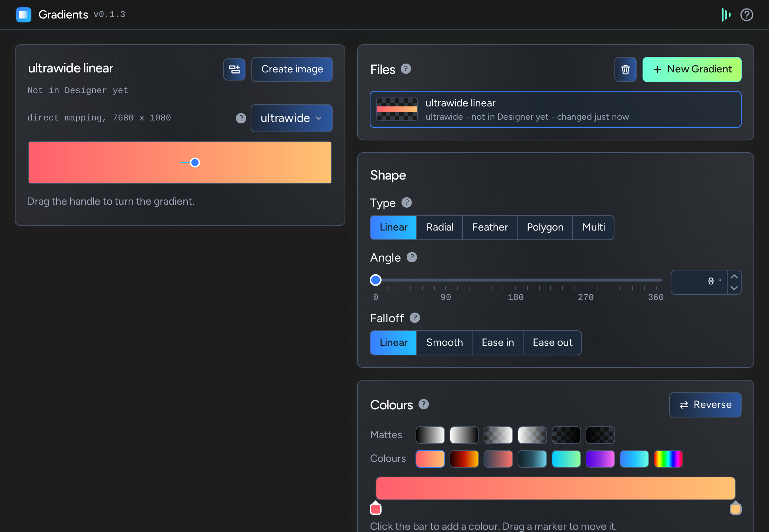Choose Linear falloff
This screenshot has width=769, height=532.
(x=393, y=342)
